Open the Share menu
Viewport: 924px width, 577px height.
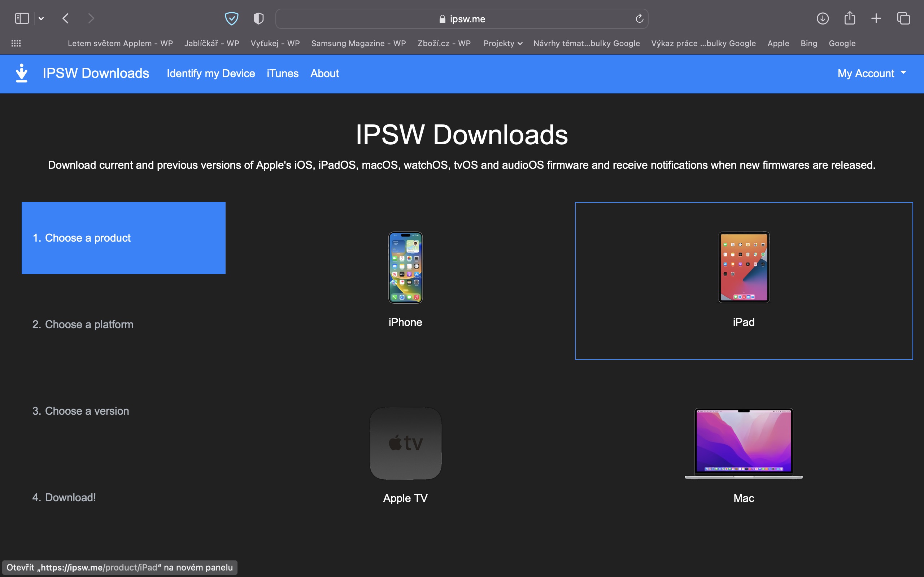(850, 18)
